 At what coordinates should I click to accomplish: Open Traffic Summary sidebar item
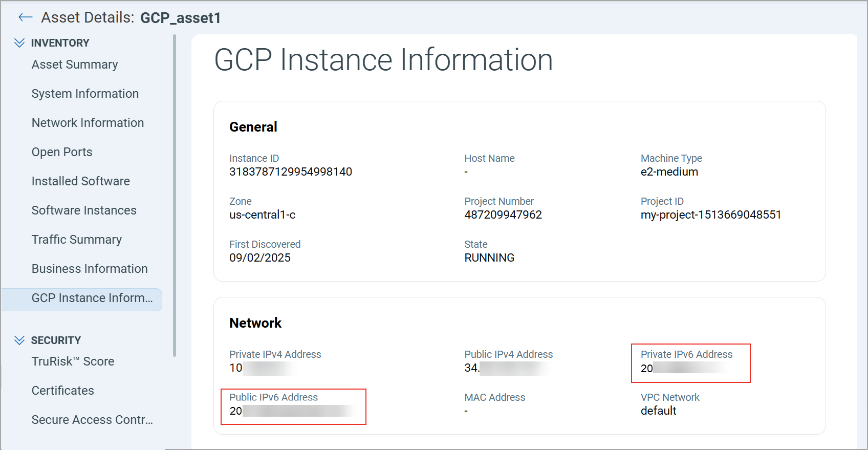click(x=77, y=240)
